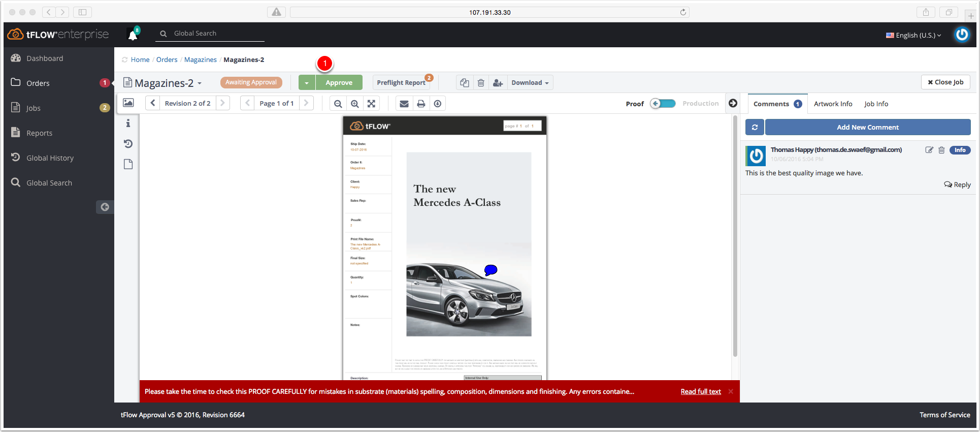Image resolution: width=980 pixels, height=432 pixels.
Task: Click the breadcrumb refresh icon before Home
Action: [124, 60]
